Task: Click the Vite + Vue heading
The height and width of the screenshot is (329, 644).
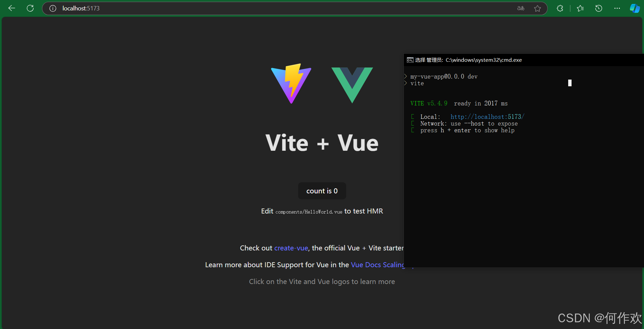Action: (322, 143)
